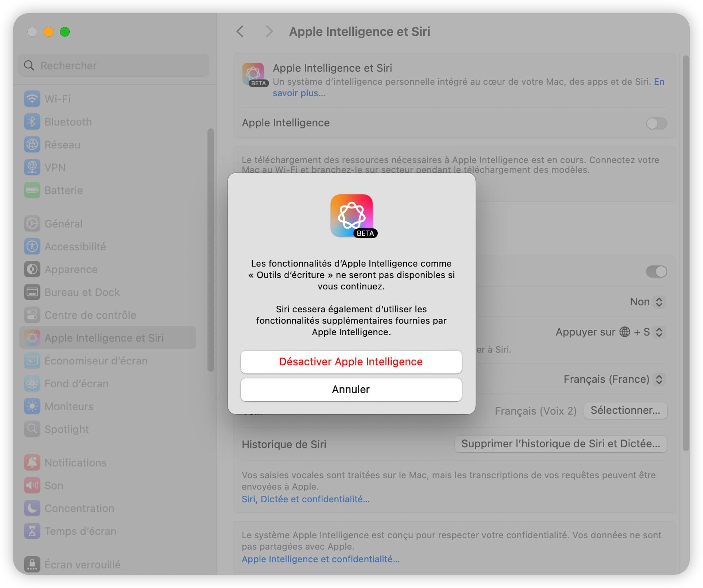The width and height of the screenshot is (703, 588).
Task: Click the Batterie icon in sidebar
Action: click(x=32, y=190)
